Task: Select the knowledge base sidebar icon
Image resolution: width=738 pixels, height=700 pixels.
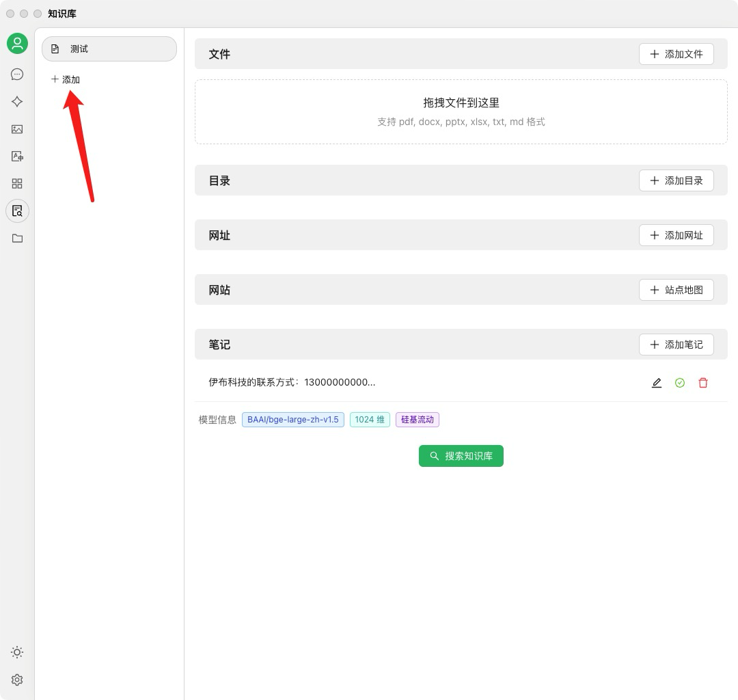Action: 17,211
